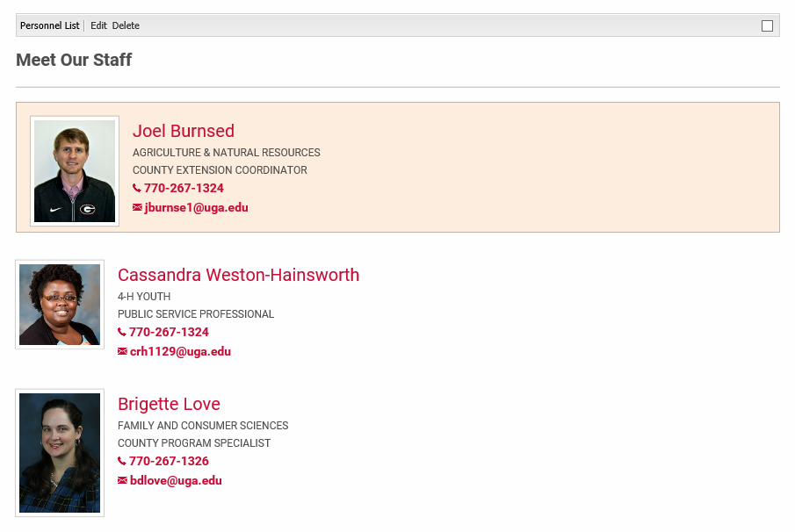This screenshot has width=795, height=532.
Task: Click the Agriculture & Natural Resources text
Action: (226, 153)
